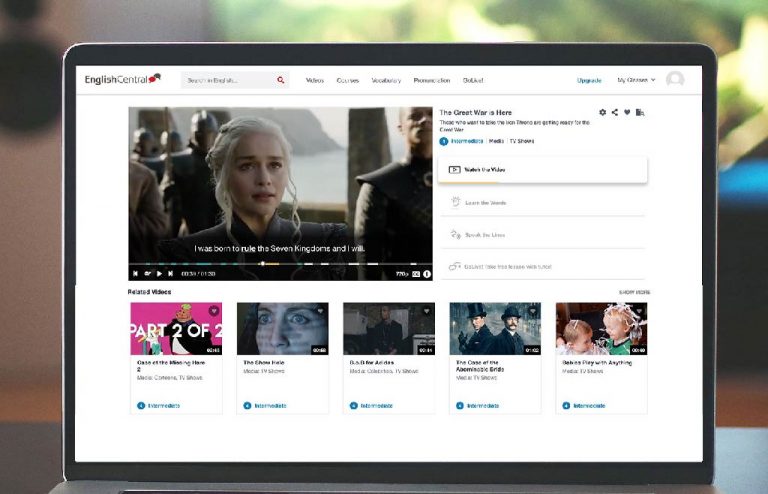Click Case of the Missing Hare 2 title

click(171, 366)
